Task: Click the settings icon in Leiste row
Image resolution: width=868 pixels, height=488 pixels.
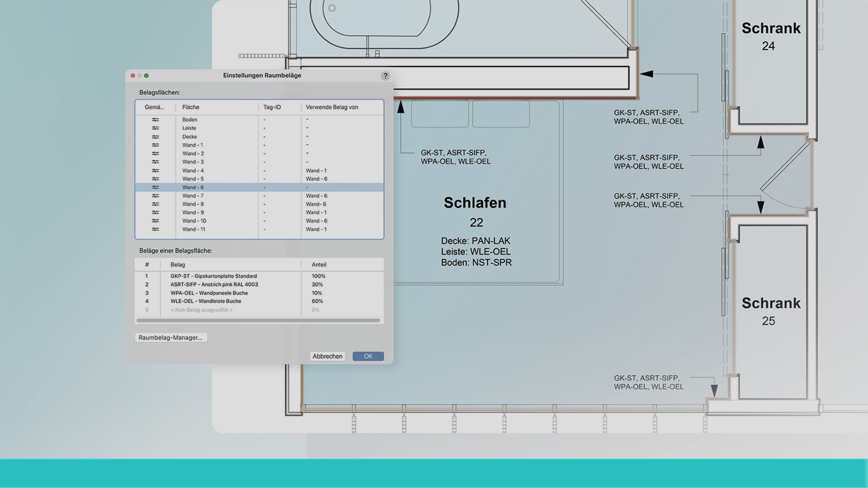Action: click(156, 128)
